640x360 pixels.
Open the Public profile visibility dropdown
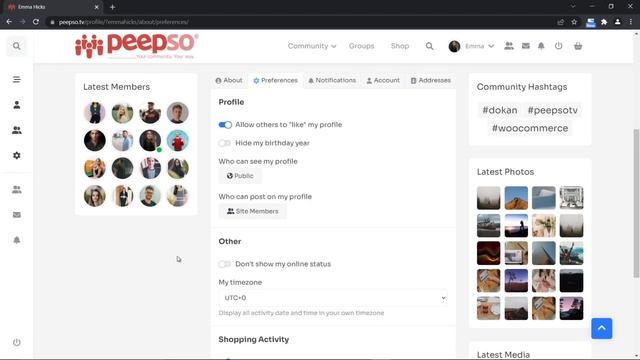tap(240, 176)
